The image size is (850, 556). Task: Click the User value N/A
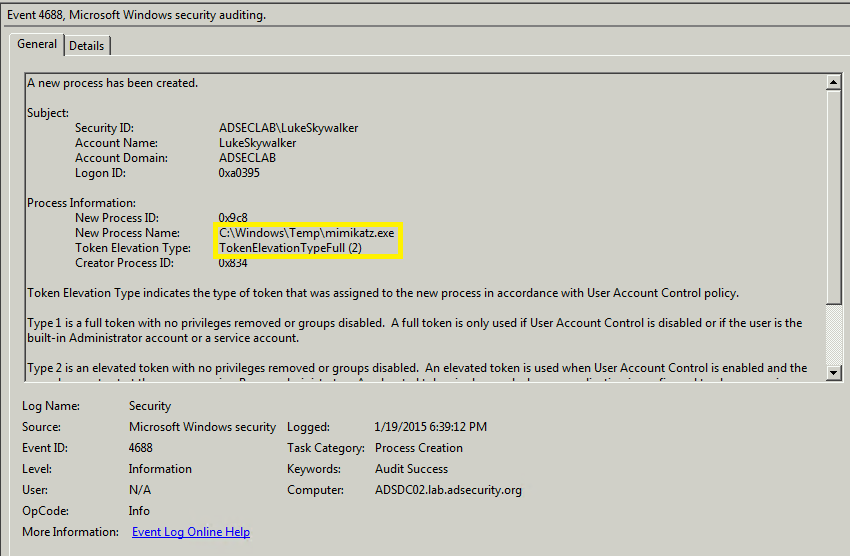pyautogui.click(x=140, y=490)
